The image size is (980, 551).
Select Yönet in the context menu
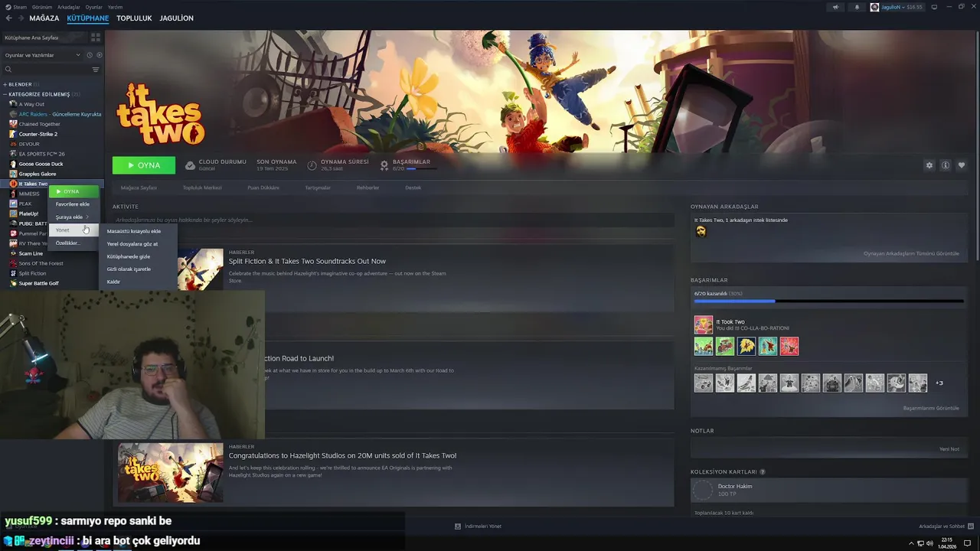[73, 230]
